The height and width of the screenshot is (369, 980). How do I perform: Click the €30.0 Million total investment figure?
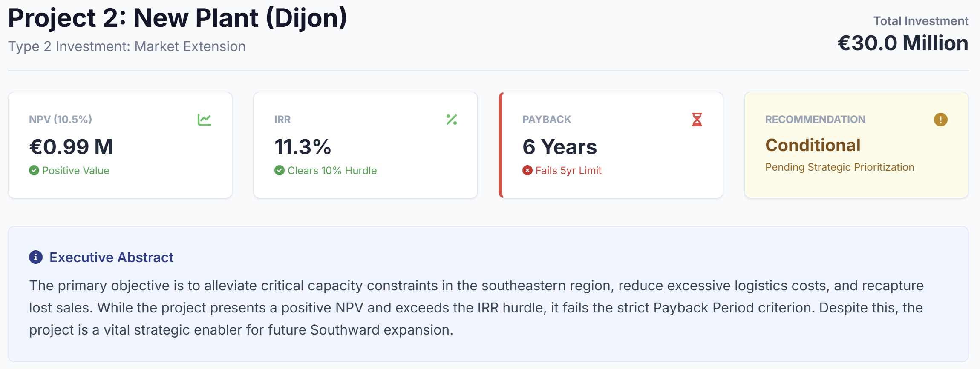click(903, 43)
